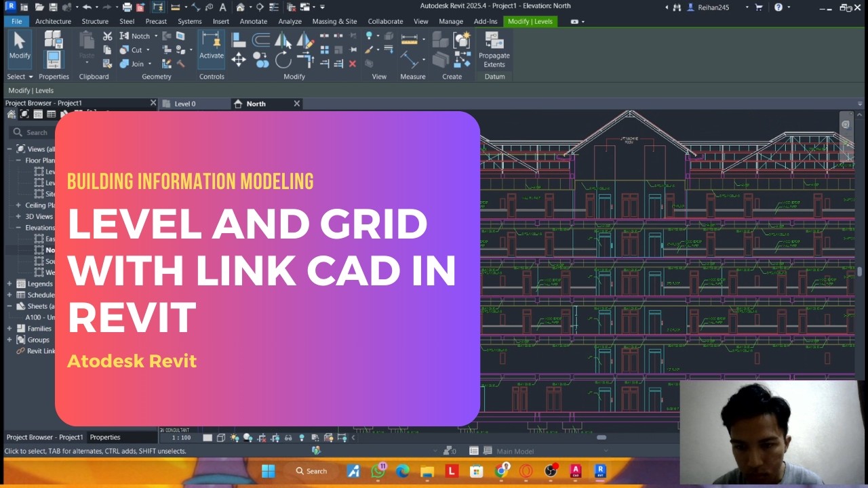Open the File menu tab
868x488 pixels.
pos(16,21)
